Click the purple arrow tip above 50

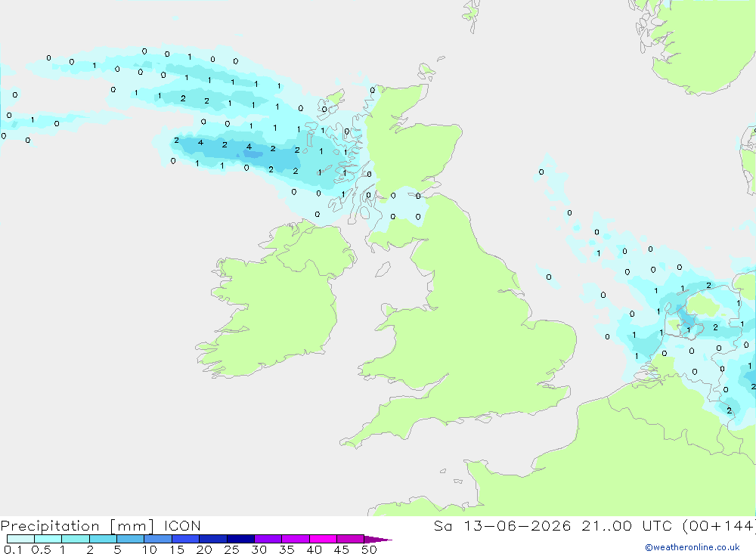[x=377, y=540]
